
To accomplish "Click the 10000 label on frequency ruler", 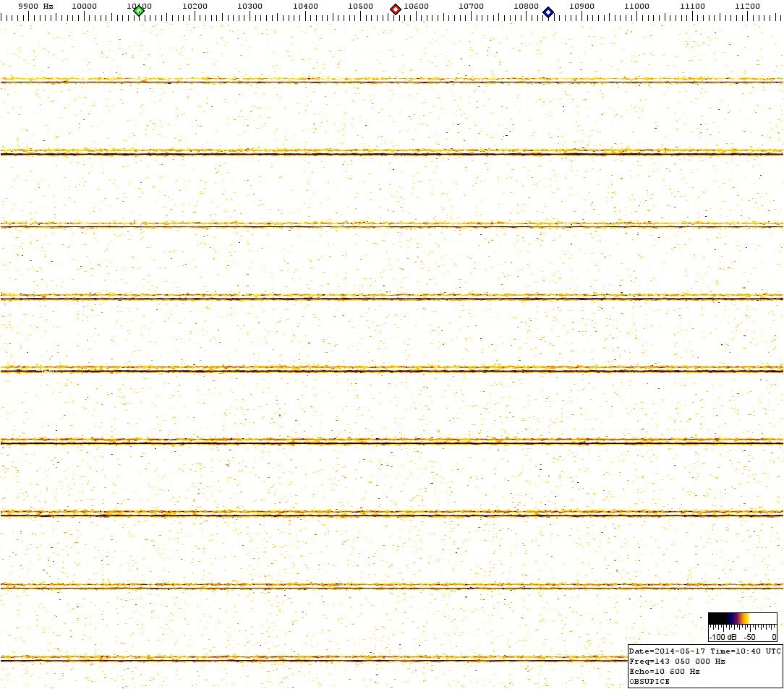I will 84,6.
